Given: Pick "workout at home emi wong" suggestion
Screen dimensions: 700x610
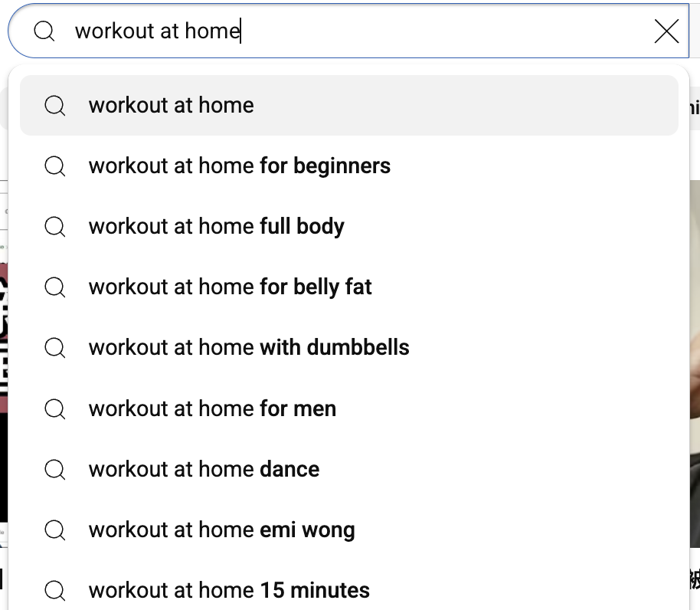Looking at the screenshot, I should tap(221, 530).
